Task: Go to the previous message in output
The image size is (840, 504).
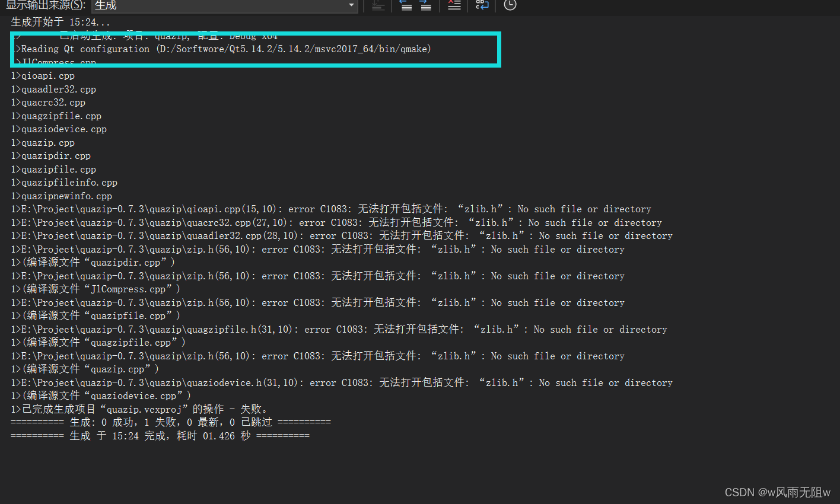Action: (406, 5)
